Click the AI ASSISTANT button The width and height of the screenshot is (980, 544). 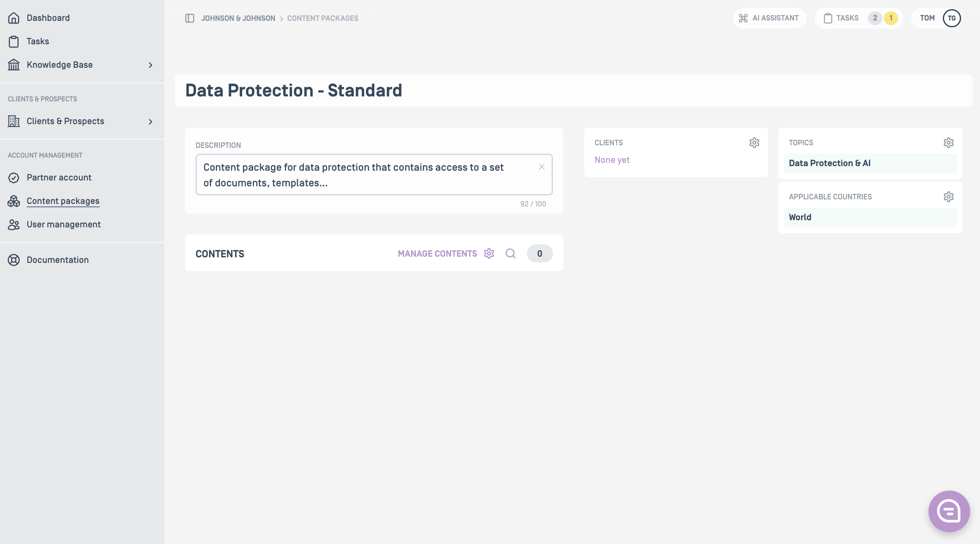(769, 18)
